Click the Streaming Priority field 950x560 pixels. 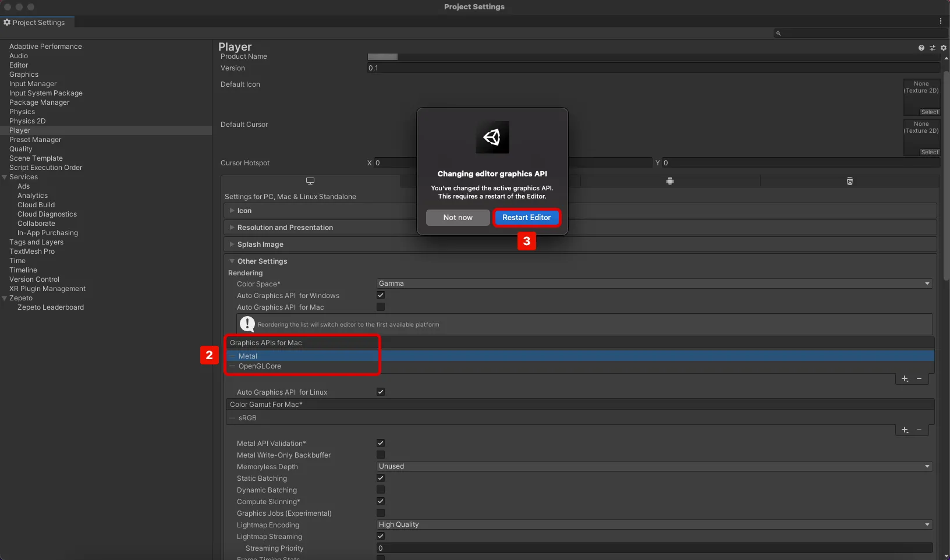click(654, 548)
